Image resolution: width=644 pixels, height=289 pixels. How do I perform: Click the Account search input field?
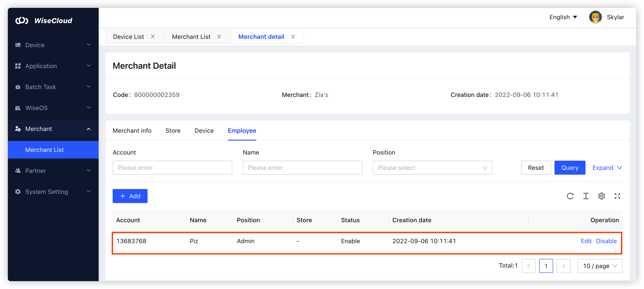click(172, 168)
